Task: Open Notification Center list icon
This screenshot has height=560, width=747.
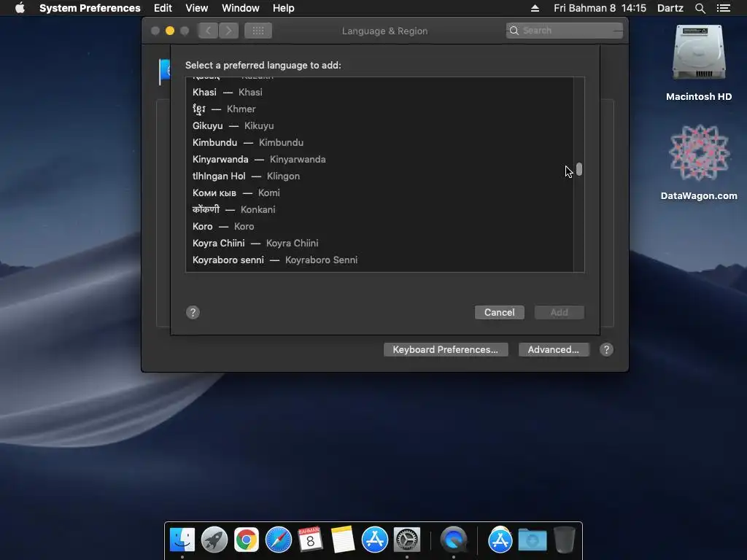Action: (723, 8)
